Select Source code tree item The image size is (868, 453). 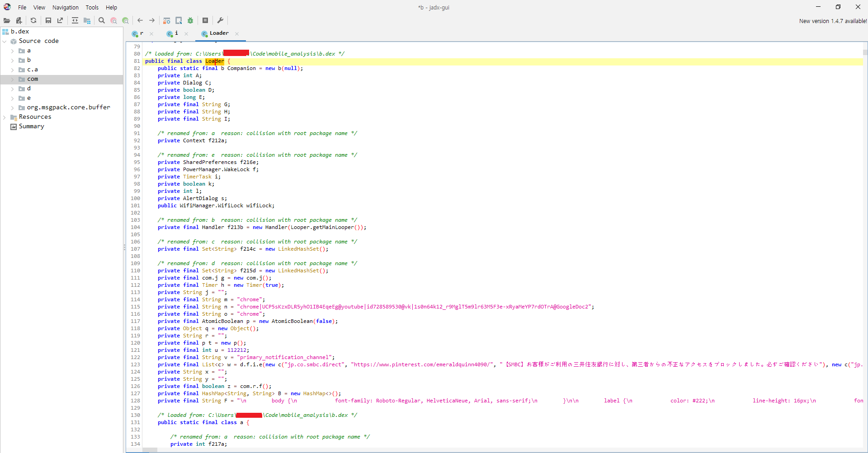(39, 41)
